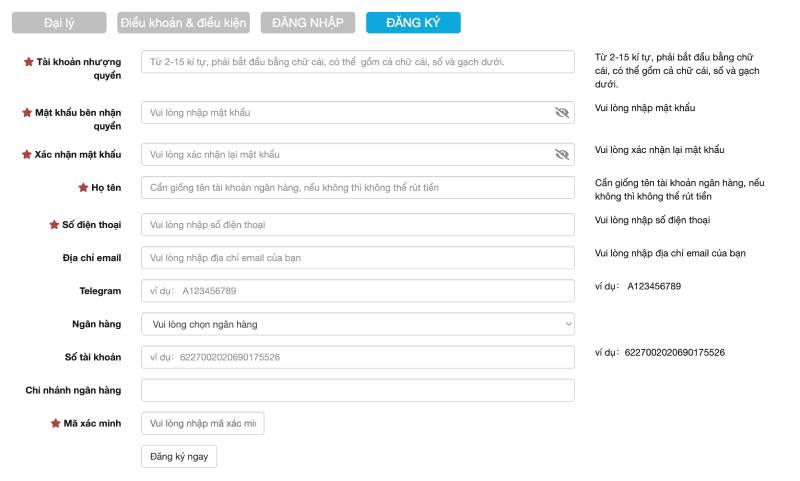Focus the Số tài khoản field

357,357
